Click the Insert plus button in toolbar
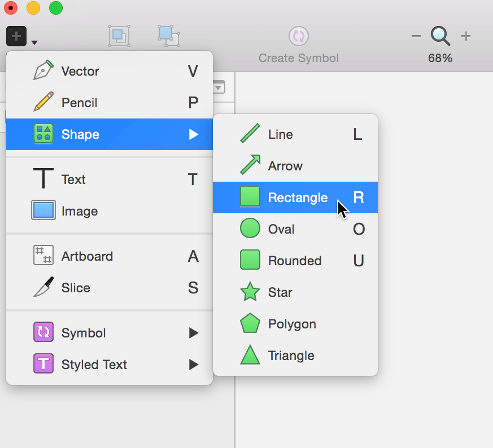The width and height of the screenshot is (493, 448). [x=16, y=37]
